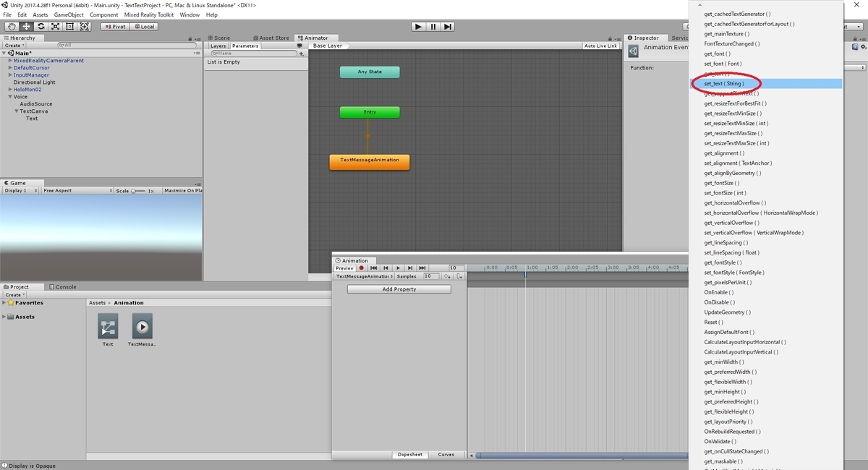Open the File menu
This screenshot has height=470, width=868.
point(7,14)
